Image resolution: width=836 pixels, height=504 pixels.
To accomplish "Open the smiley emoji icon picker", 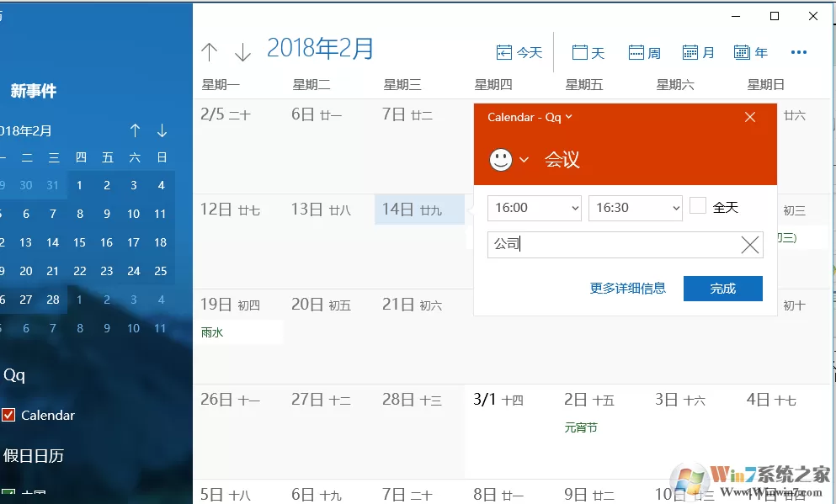I will pos(509,159).
